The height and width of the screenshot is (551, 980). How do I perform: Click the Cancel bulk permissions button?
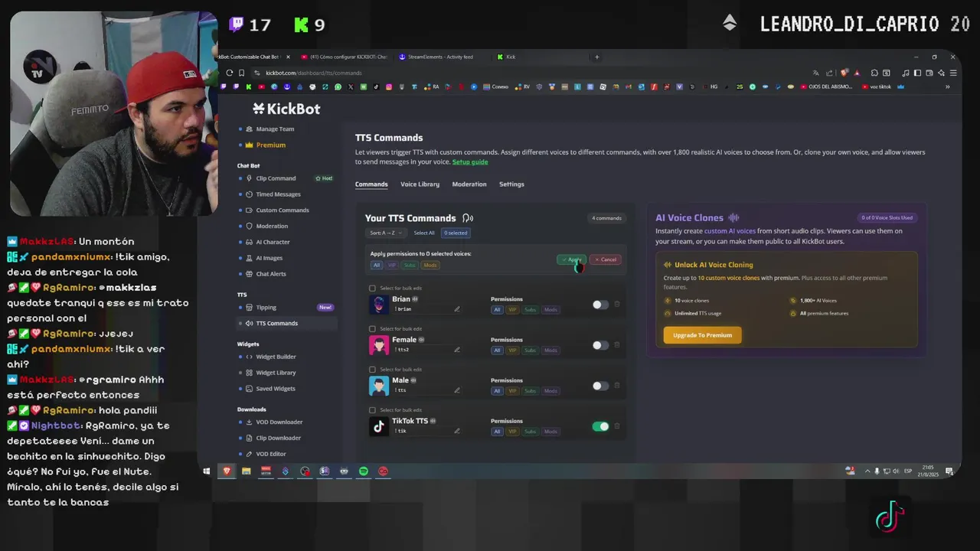click(606, 259)
